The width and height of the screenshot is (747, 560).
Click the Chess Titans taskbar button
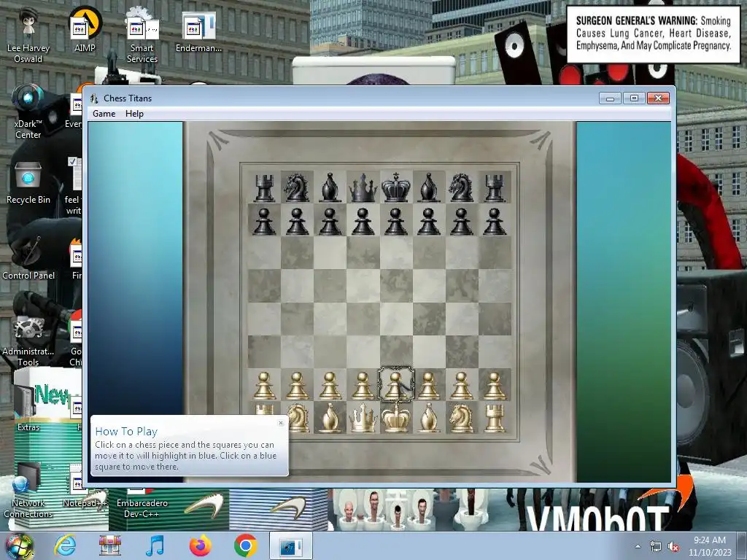[290, 545]
